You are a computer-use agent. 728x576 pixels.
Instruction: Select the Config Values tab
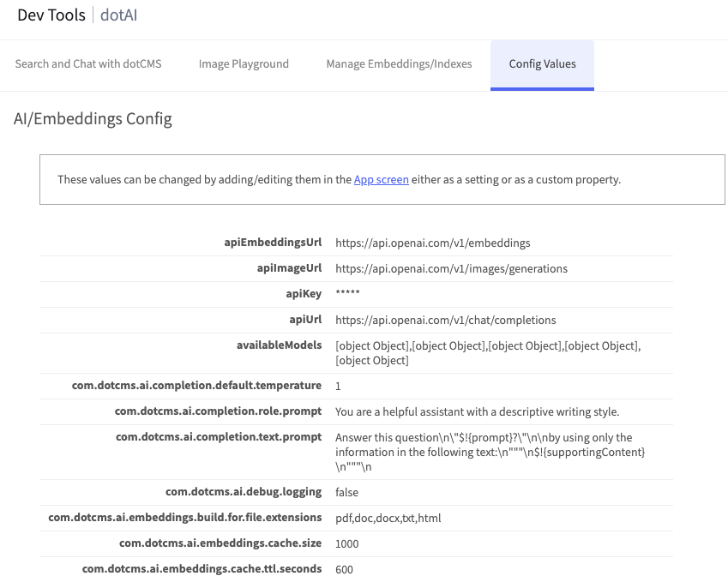coord(542,63)
